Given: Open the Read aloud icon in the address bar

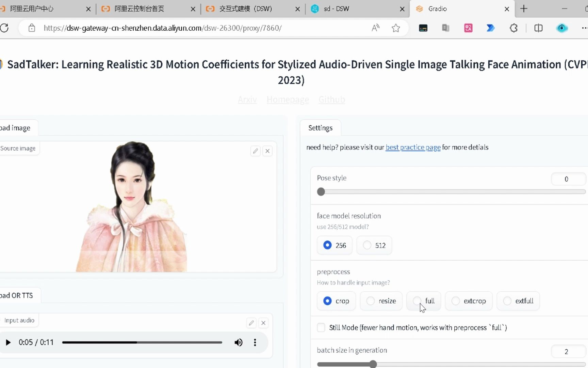Looking at the screenshot, I should pos(375,28).
